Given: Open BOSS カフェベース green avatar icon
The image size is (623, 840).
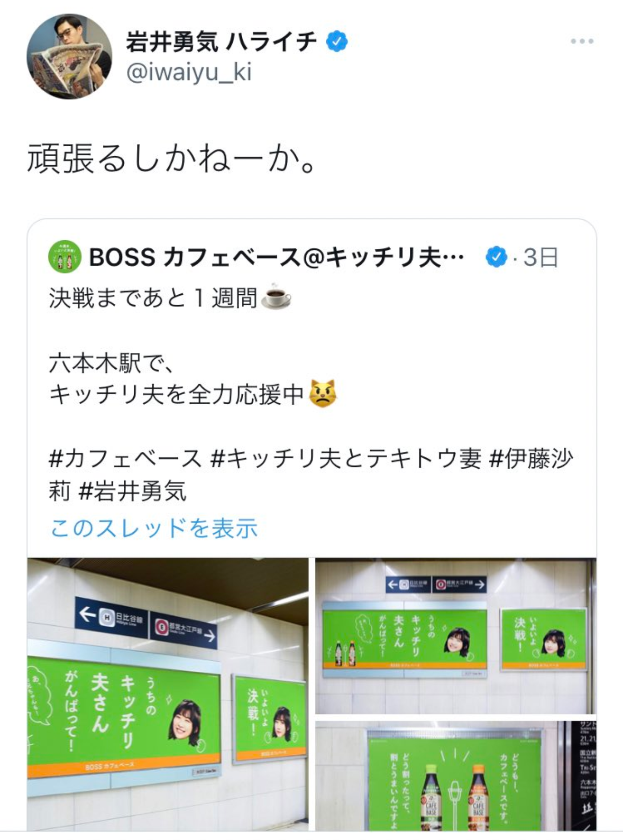Looking at the screenshot, I should [65, 257].
